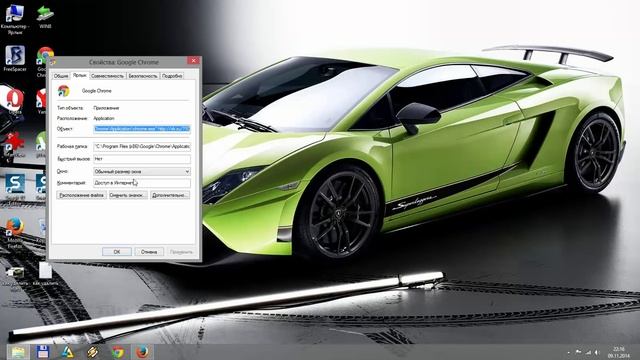
Task: Click the taskbar clock and date
Action: click(619, 352)
